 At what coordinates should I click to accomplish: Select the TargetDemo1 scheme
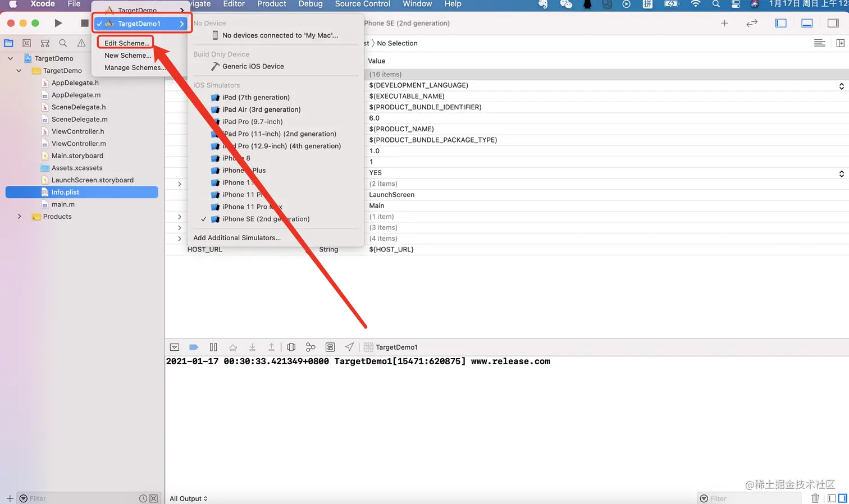pos(141,24)
